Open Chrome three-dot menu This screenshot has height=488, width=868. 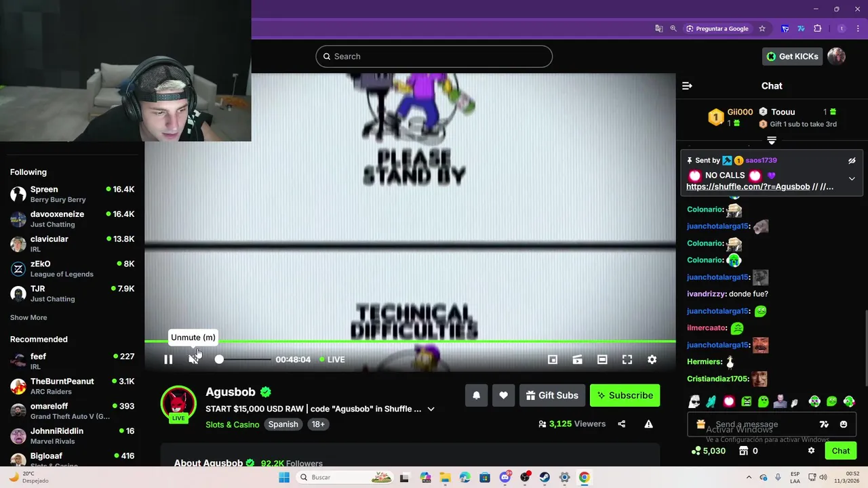pyautogui.click(x=859, y=28)
